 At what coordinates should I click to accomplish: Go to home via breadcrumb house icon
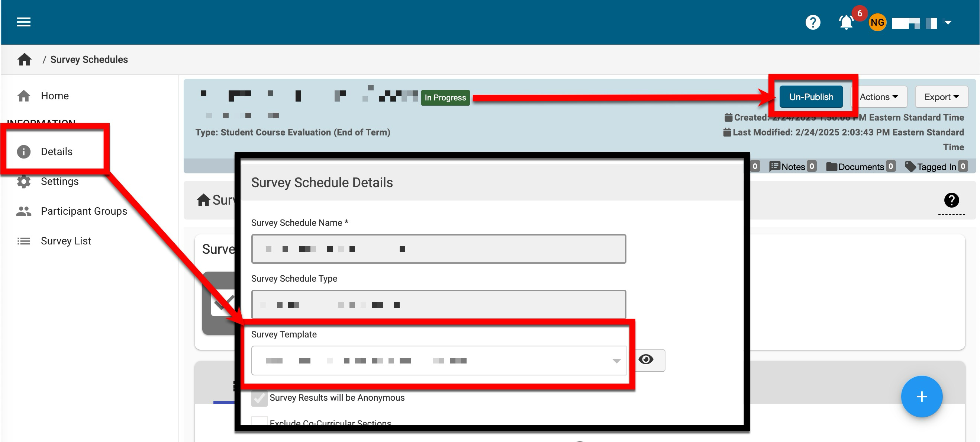click(25, 60)
